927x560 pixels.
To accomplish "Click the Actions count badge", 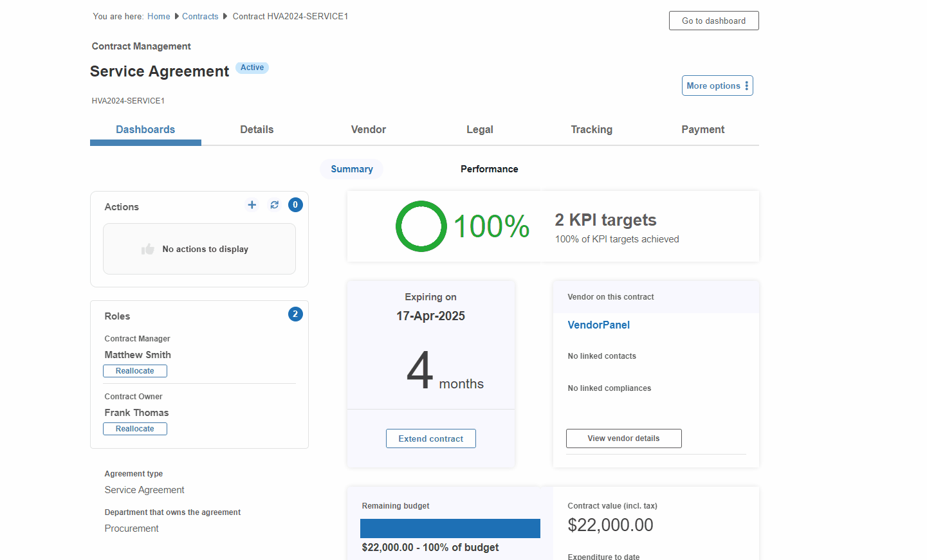I will pos(295,205).
